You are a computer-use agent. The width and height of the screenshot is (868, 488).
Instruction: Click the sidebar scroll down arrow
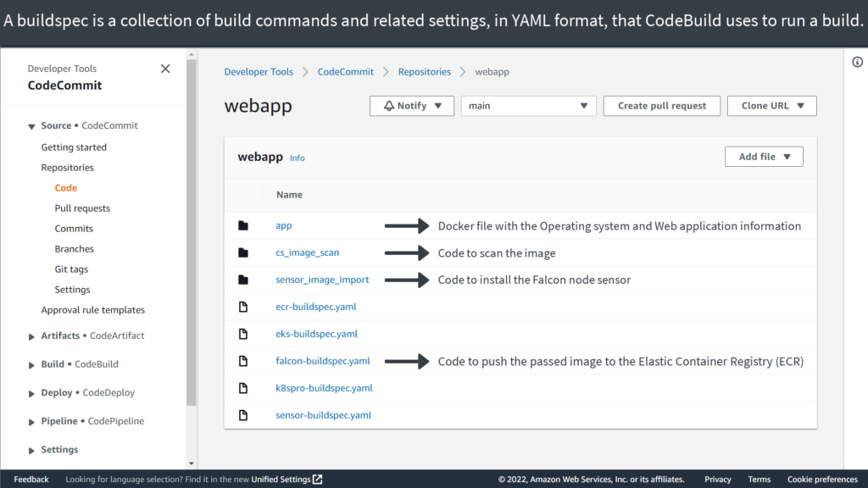[x=192, y=463]
